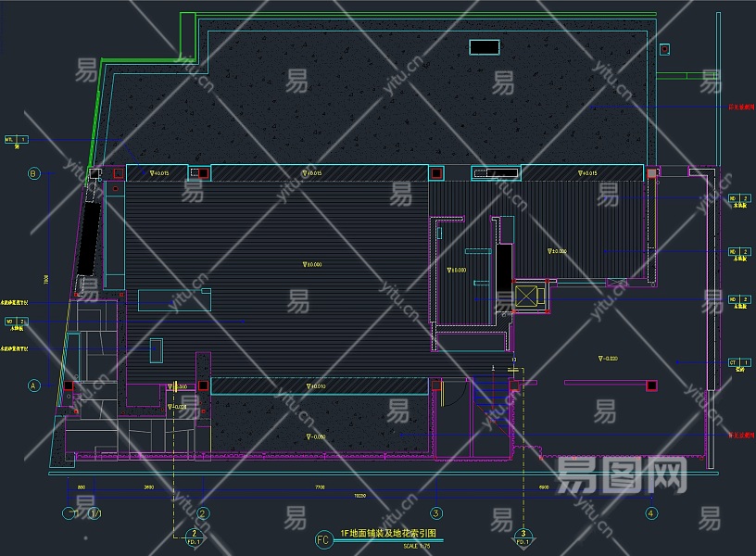Click the 880 dimension text

coord(82,487)
